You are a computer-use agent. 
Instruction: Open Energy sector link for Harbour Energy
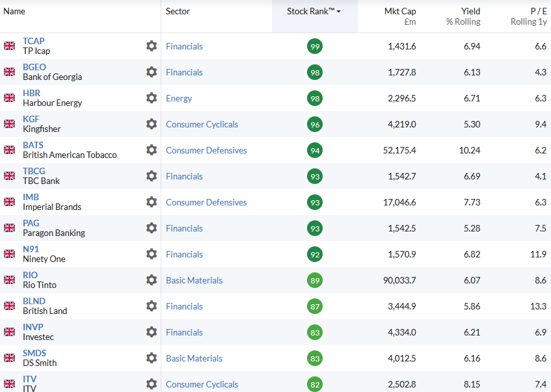(179, 98)
